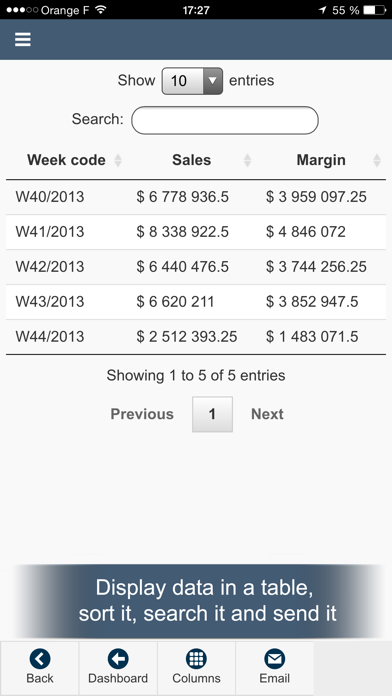Select page 1 button
This screenshot has width=392, height=696.
tap(212, 414)
